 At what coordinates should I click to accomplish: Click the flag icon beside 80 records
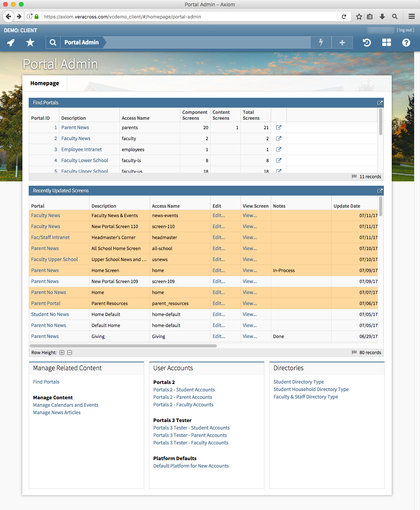coord(354,352)
